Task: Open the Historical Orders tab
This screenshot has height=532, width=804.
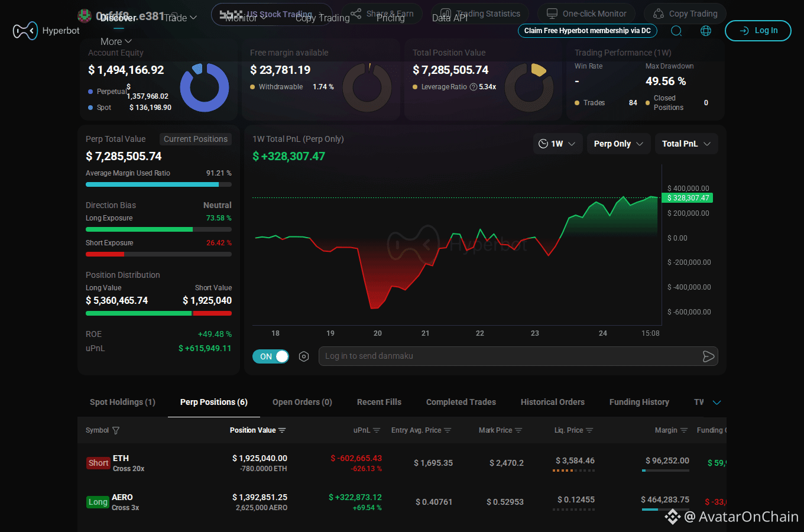Action: pos(553,402)
